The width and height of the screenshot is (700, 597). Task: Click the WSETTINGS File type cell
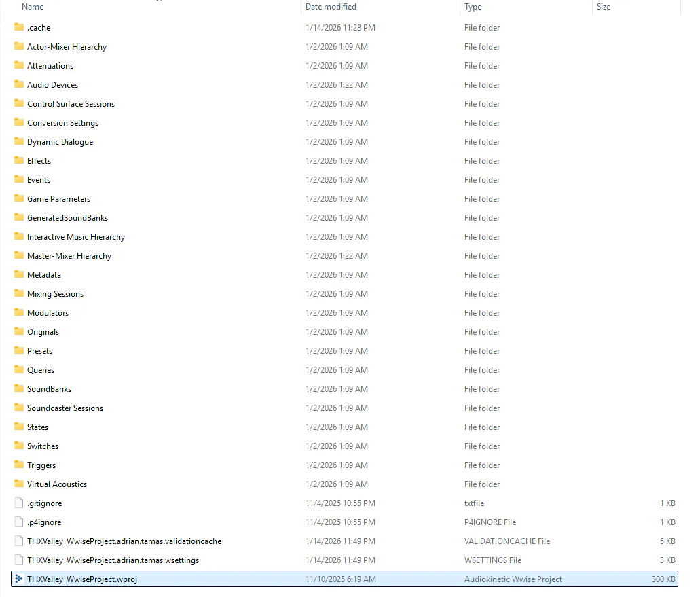493,560
